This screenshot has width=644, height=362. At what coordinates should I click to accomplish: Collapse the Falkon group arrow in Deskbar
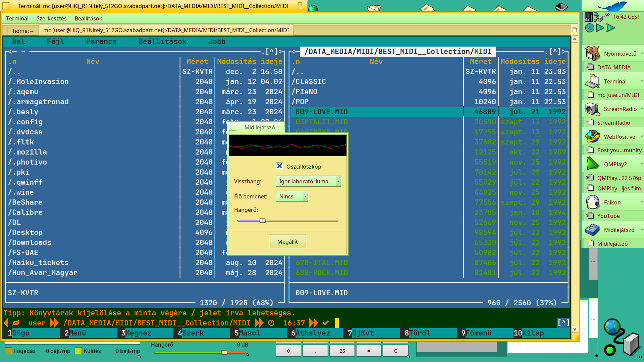click(641, 202)
